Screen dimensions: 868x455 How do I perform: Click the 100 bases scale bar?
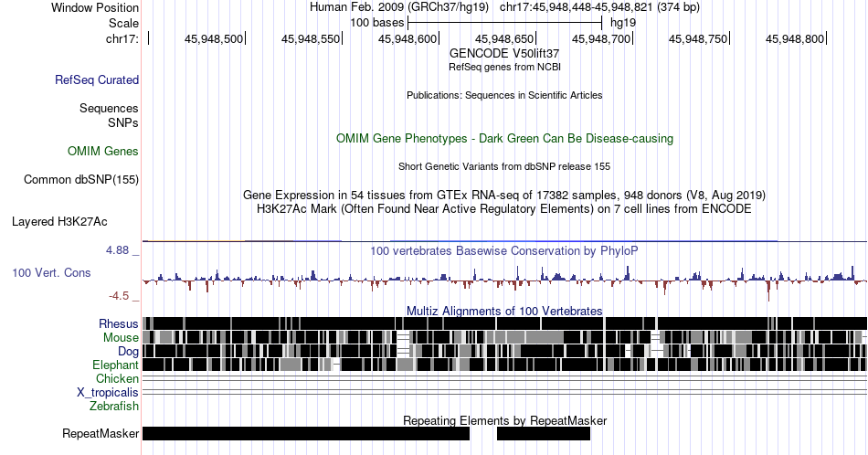click(x=505, y=23)
